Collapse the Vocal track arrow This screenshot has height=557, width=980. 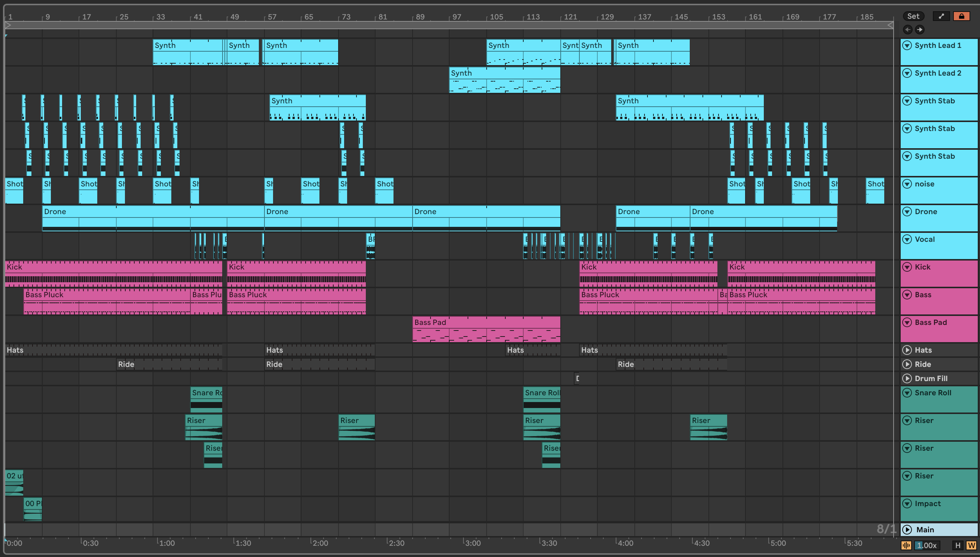pos(907,240)
